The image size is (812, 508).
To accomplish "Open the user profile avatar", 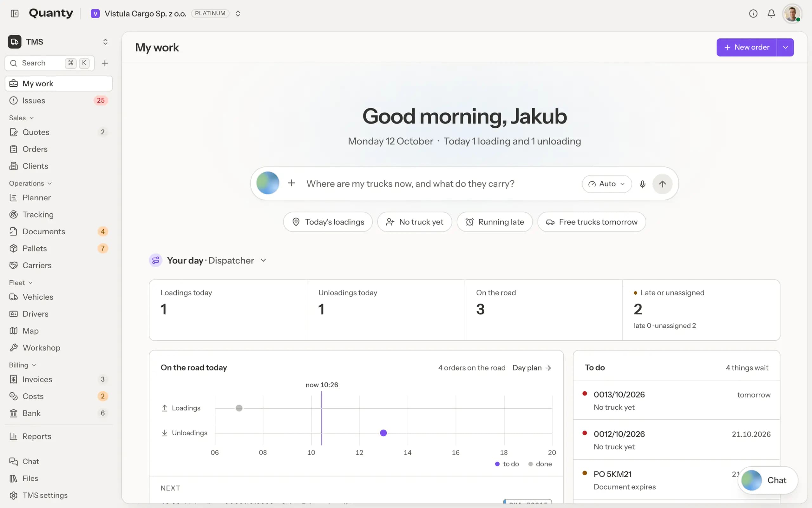I will tap(792, 13).
